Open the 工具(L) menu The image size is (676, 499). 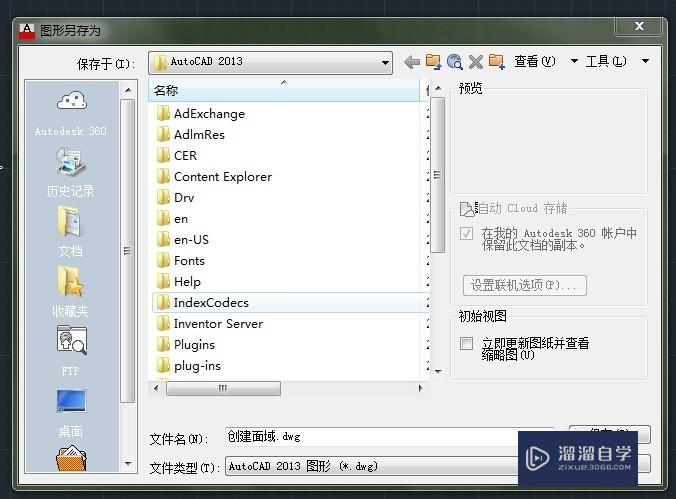click(x=606, y=61)
